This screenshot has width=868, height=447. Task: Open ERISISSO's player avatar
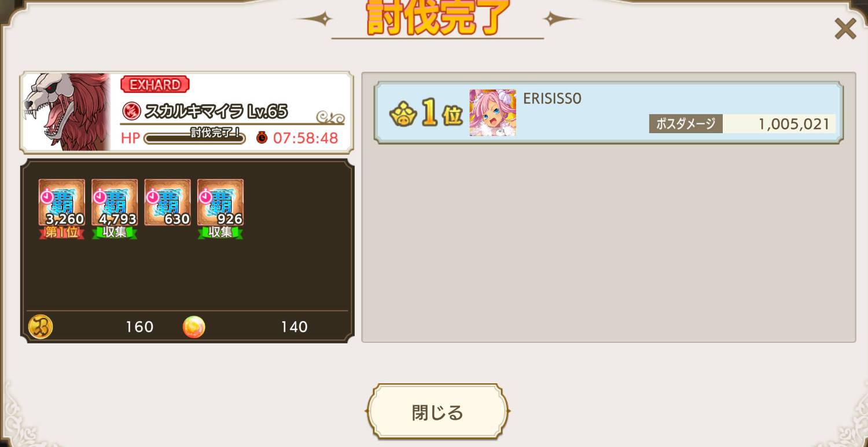pyautogui.click(x=492, y=113)
